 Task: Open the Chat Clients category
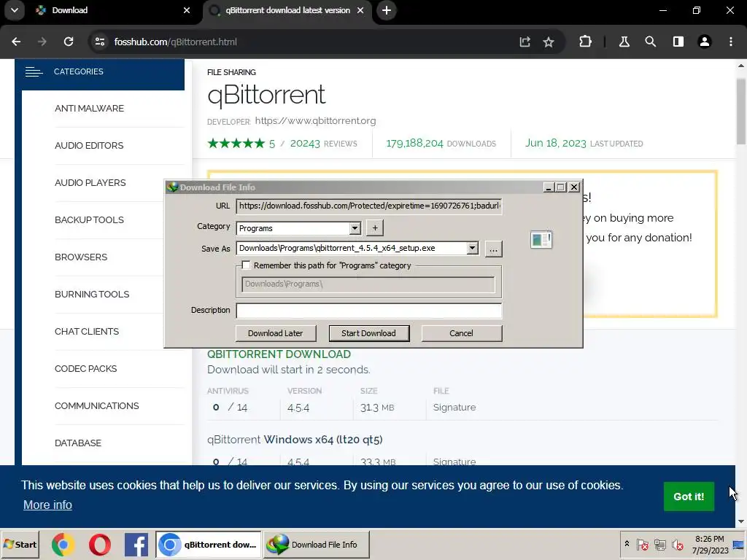(87, 332)
